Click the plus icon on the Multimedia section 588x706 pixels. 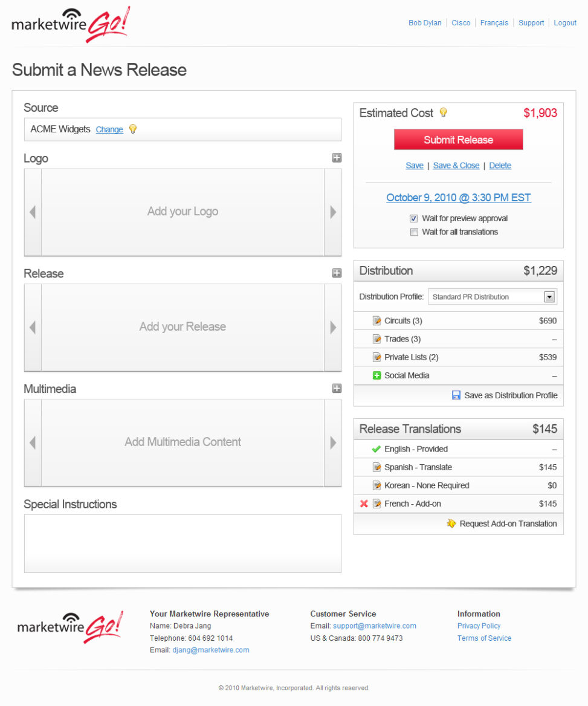pyautogui.click(x=337, y=389)
